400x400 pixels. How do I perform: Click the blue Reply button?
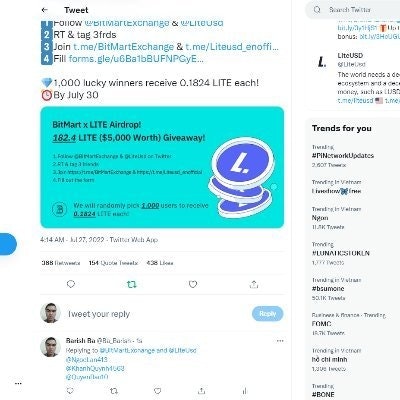tap(267, 314)
